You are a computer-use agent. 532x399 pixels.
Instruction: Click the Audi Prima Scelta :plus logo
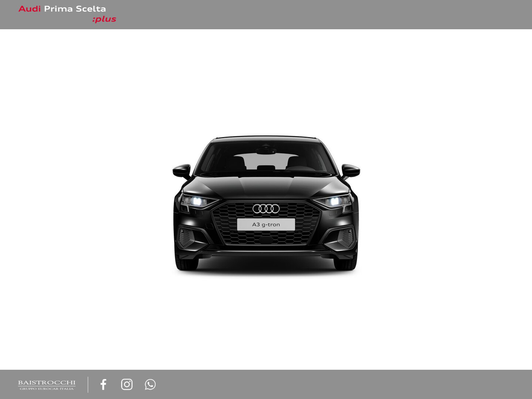[67, 14]
